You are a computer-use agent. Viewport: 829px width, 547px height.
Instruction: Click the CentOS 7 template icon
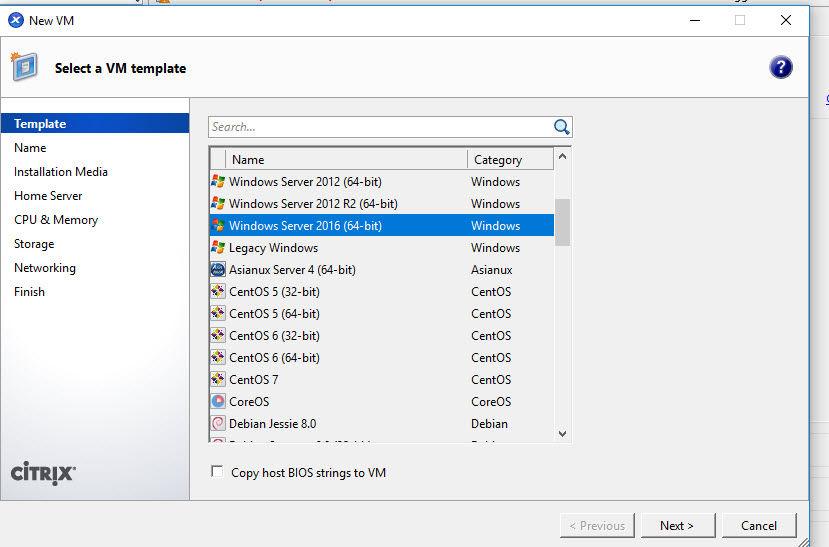(218, 380)
